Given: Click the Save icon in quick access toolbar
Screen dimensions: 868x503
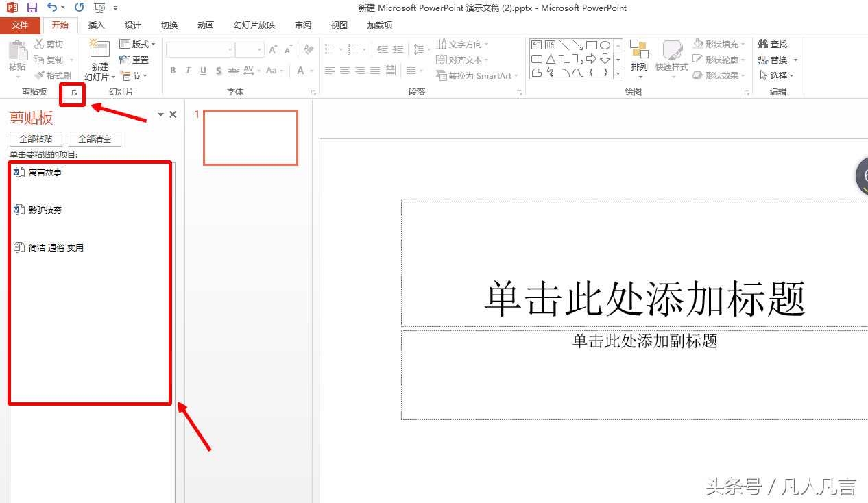Looking at the screenshot, I should point(32,8).
